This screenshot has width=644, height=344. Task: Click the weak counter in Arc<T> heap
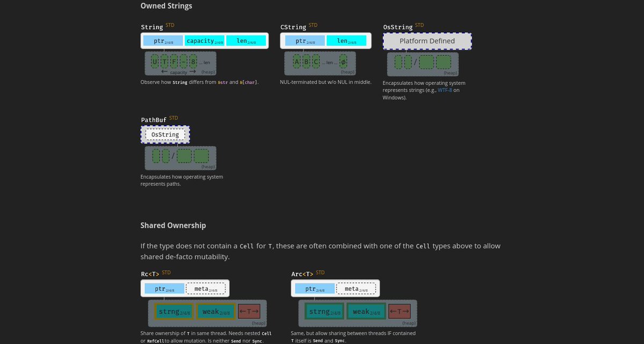[x=366, y=311]
